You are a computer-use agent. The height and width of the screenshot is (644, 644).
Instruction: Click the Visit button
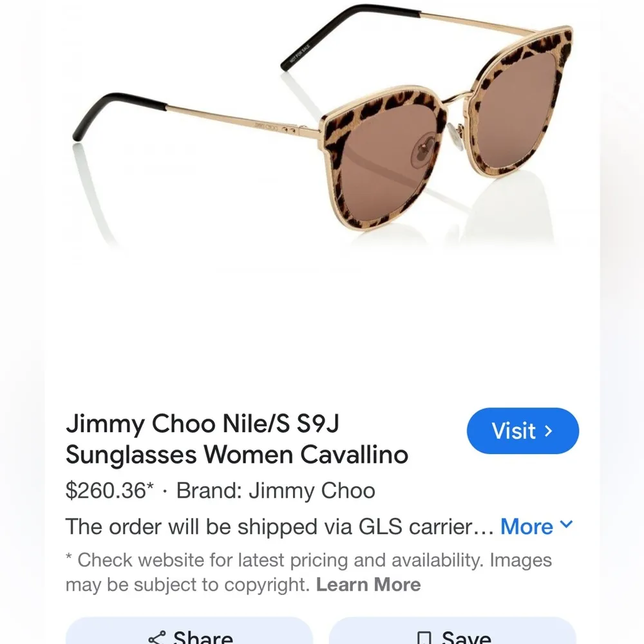523,431
